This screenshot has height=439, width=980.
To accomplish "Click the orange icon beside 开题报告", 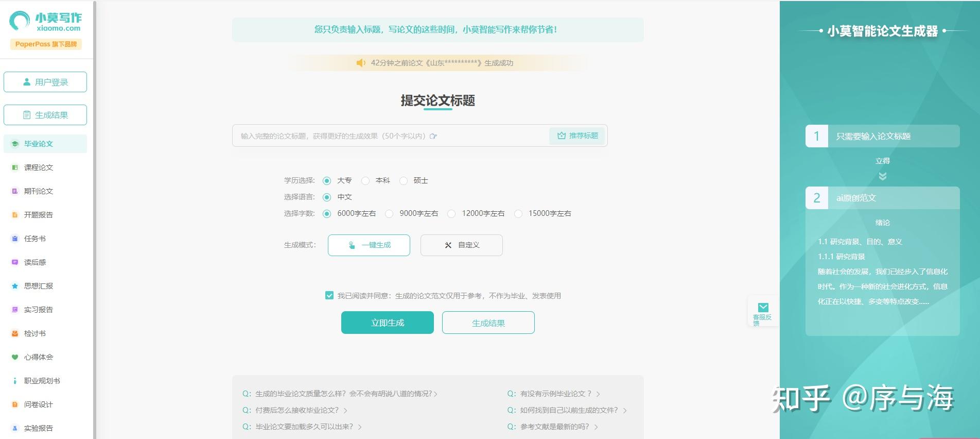I will click(15, 215).
